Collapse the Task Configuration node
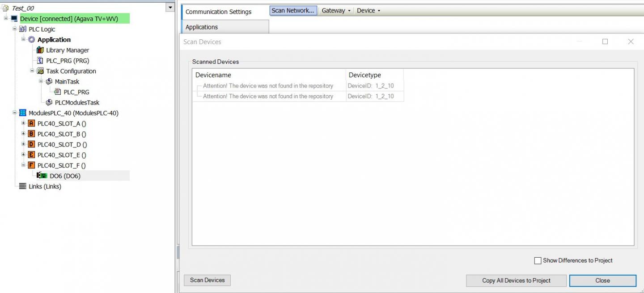644x293 pixels. coord(32,71)
